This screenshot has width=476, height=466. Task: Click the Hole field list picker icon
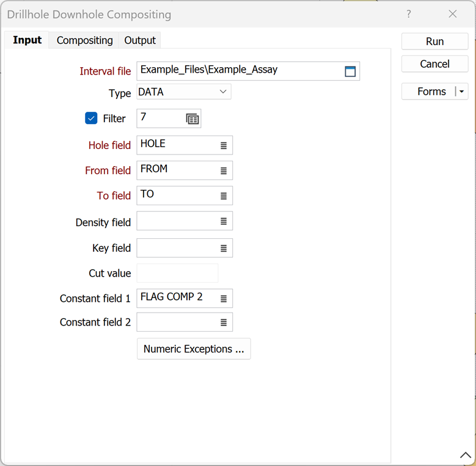point(224,146)
